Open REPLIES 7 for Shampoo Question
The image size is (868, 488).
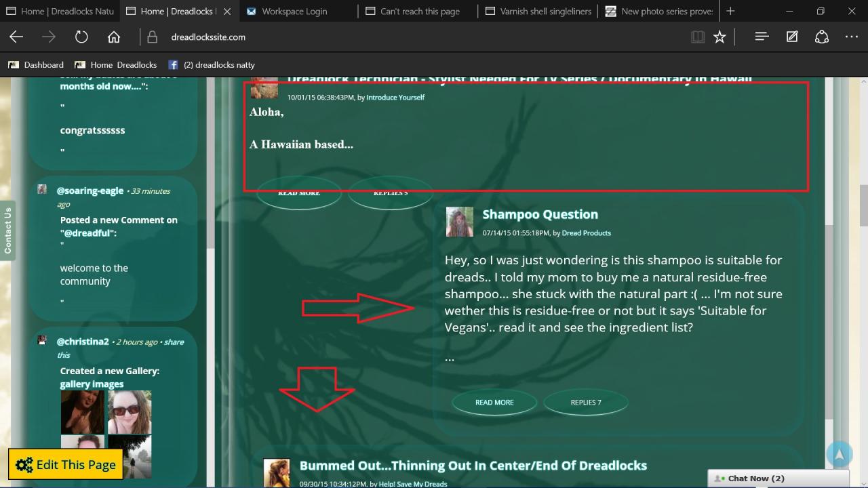coord(586,402)
